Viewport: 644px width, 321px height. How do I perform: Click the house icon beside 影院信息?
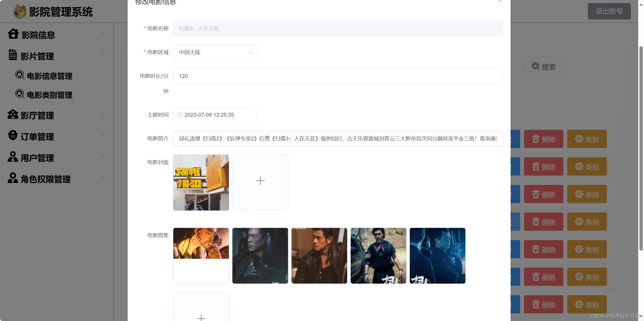tap(13, 34)
